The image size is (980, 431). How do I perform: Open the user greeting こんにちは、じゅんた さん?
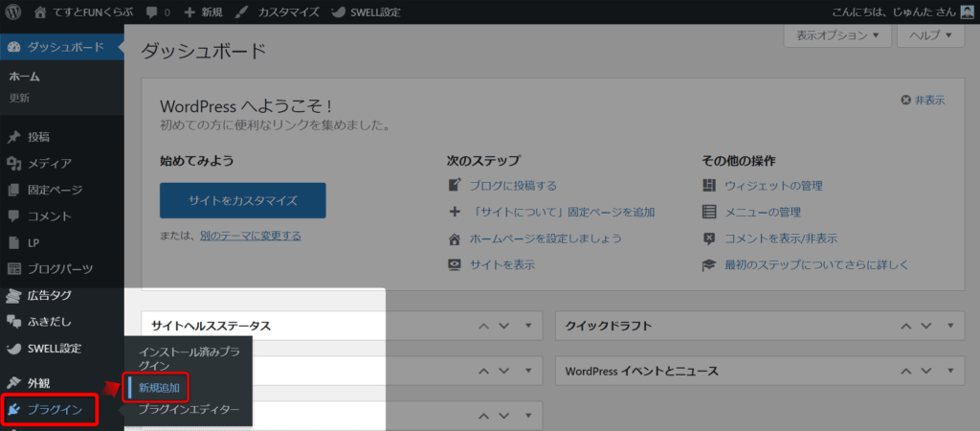click(895, 11)
